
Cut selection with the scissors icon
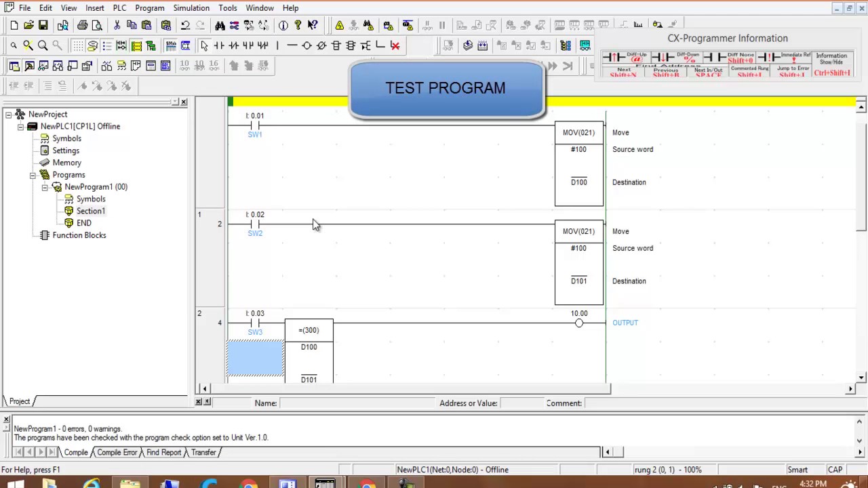tap(117, 26)
